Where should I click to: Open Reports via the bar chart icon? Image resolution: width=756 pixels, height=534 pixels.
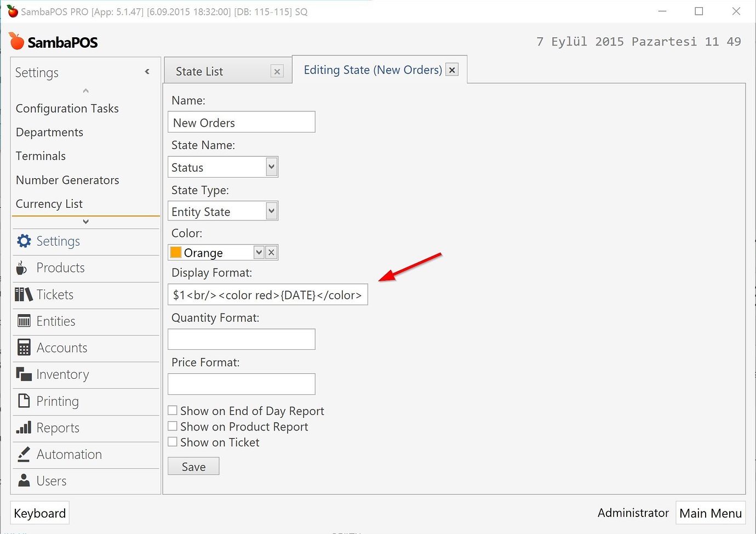[24, 428]
